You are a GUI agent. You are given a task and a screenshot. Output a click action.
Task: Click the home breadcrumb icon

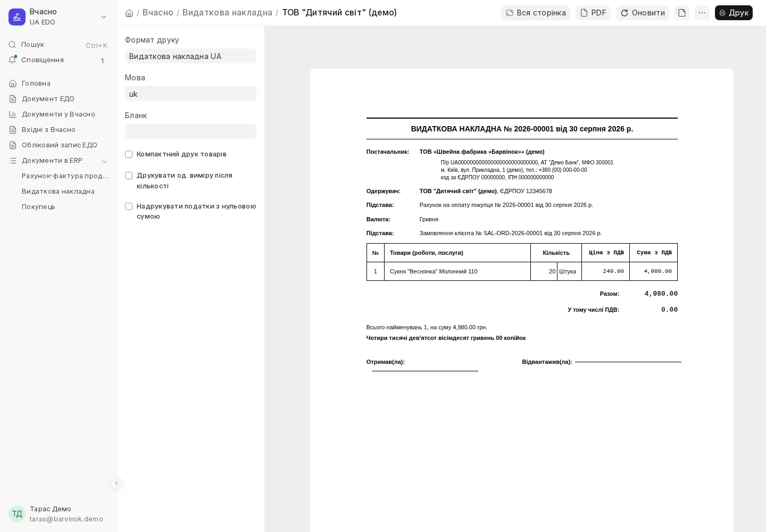[129, 13]
